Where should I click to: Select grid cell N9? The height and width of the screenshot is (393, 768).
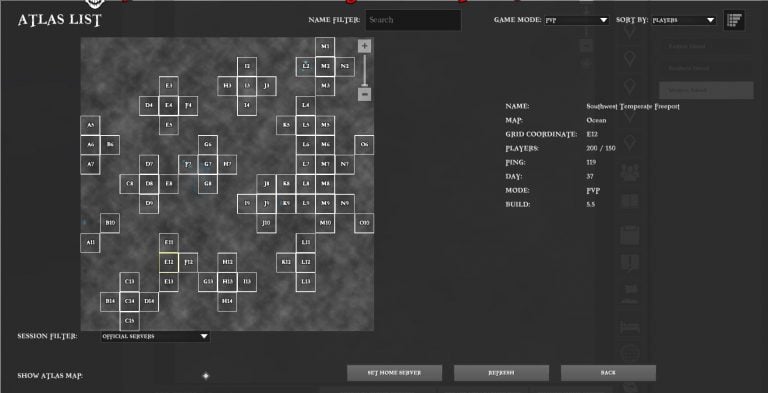click(x=345, y=203)
